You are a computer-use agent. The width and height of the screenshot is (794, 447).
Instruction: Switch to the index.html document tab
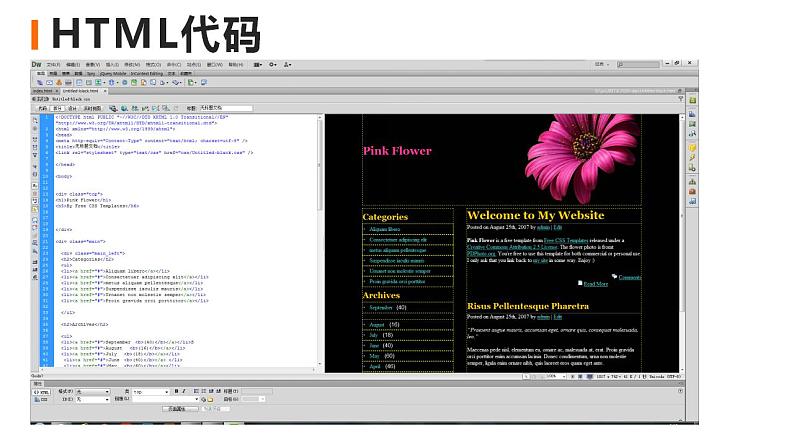click(45, 90)
